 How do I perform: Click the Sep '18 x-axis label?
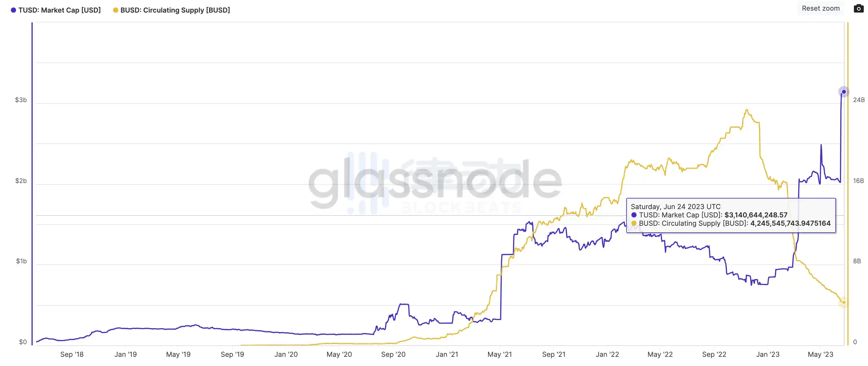pos(72,354)
